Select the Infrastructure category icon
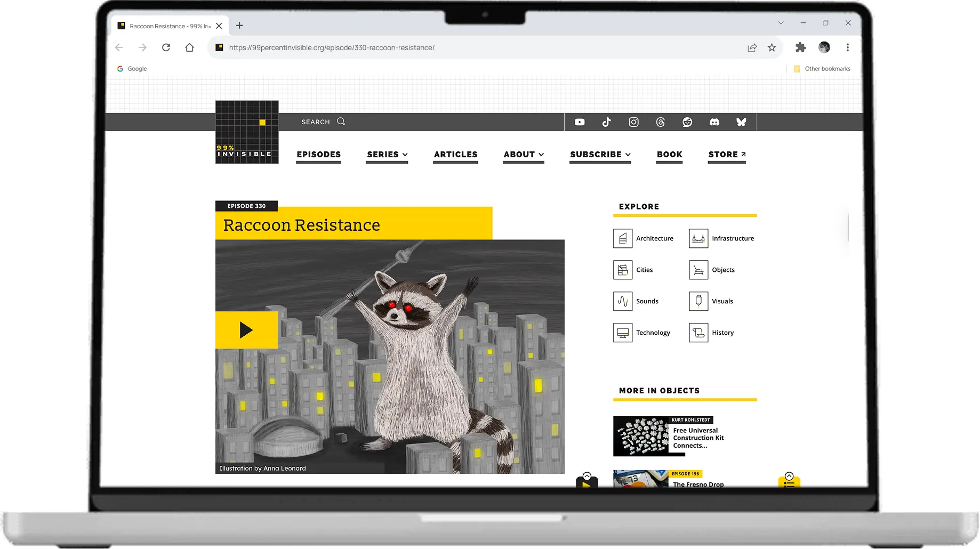 698,238
